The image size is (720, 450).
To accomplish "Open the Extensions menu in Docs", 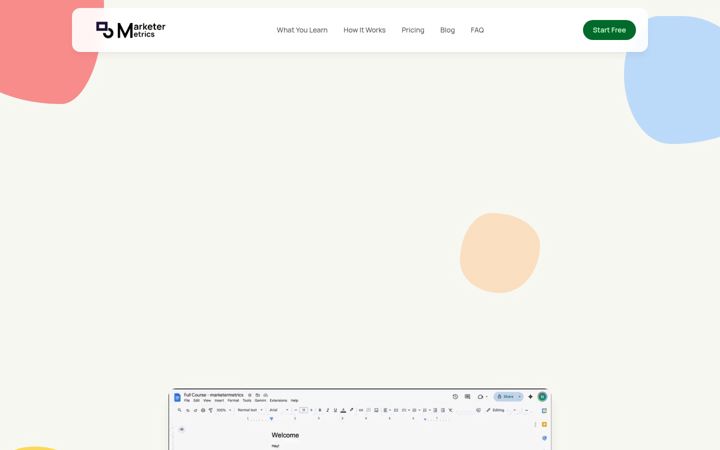I will tap(278, 400).
